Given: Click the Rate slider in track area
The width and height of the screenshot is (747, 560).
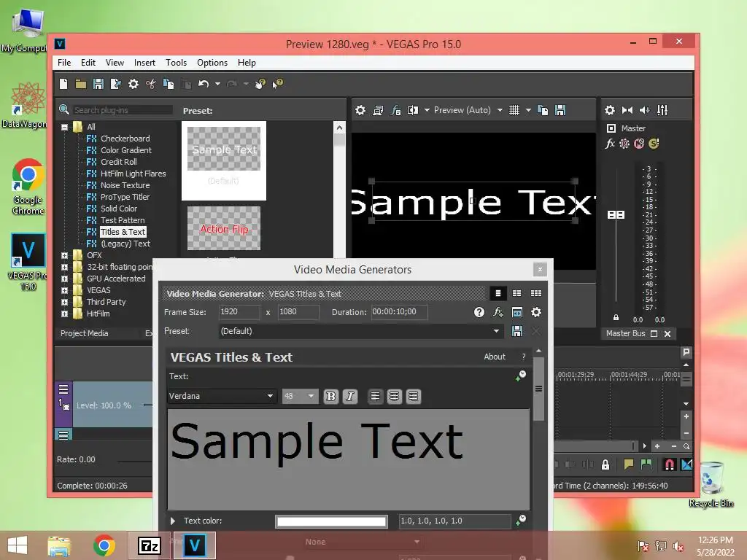Looking at the screenshot, I should coord(136,460).
